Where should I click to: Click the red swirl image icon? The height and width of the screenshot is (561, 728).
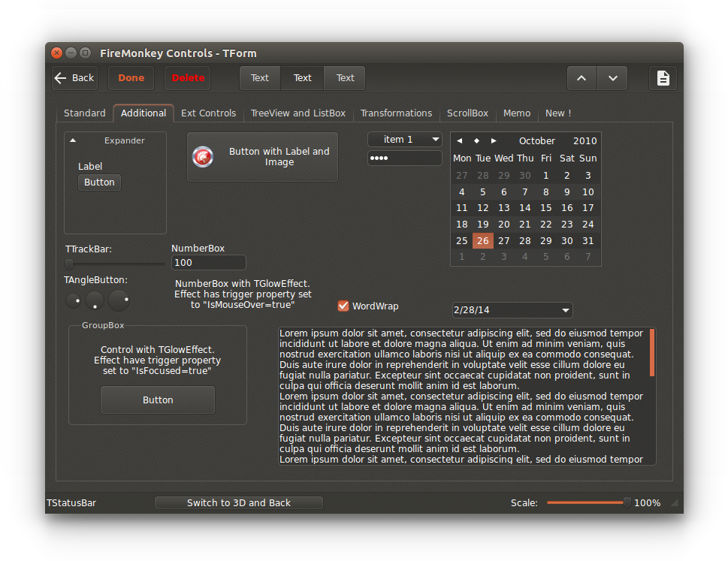[203, 157]
